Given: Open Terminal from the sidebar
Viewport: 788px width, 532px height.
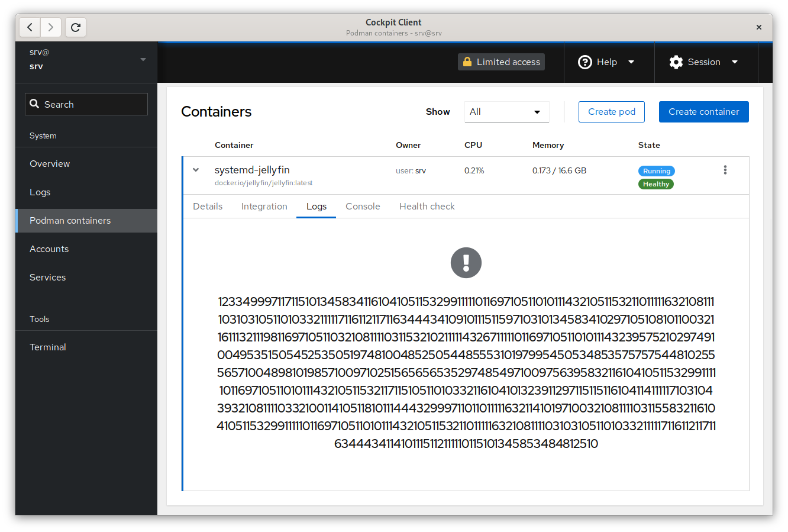Looking at the screenshot, I should coord(48,347).
